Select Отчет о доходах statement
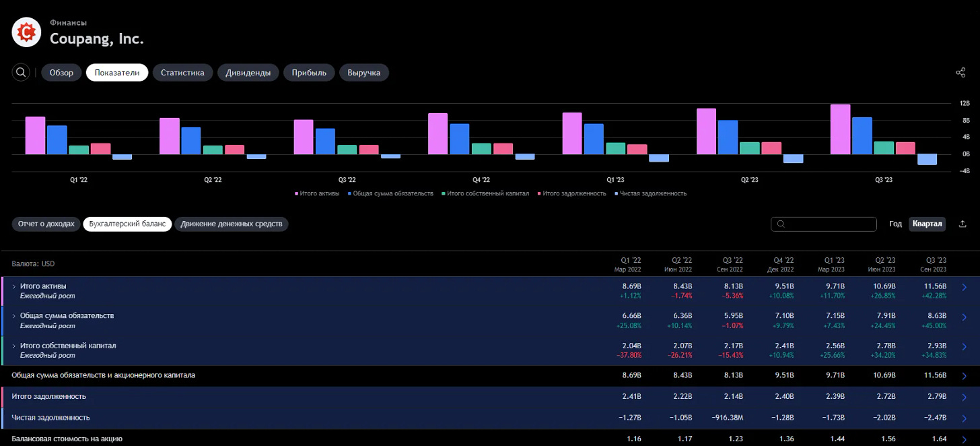 (x=46, y=224)
